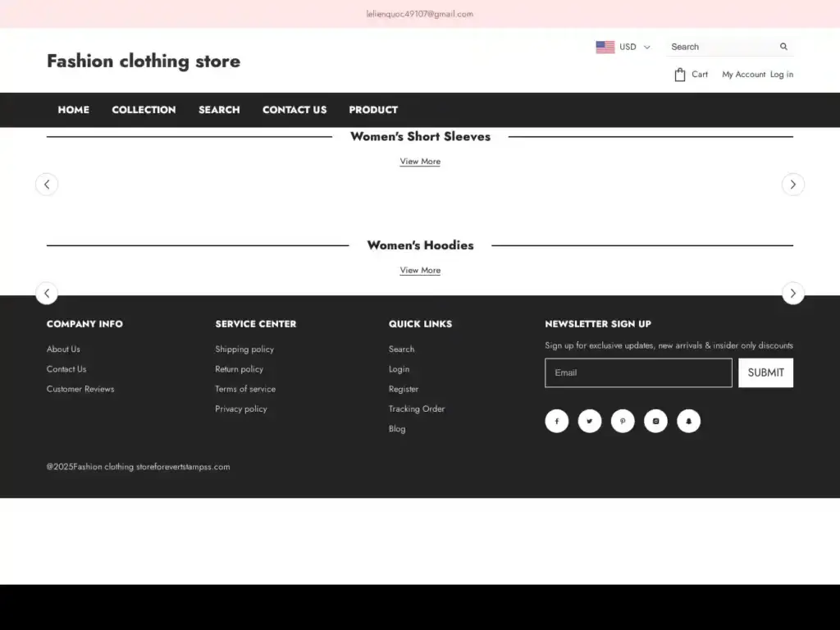This screenshot has width=840, height=630.
Task: Next slide in Women's Short Sleeves carousel
Action: pos(792,185)
